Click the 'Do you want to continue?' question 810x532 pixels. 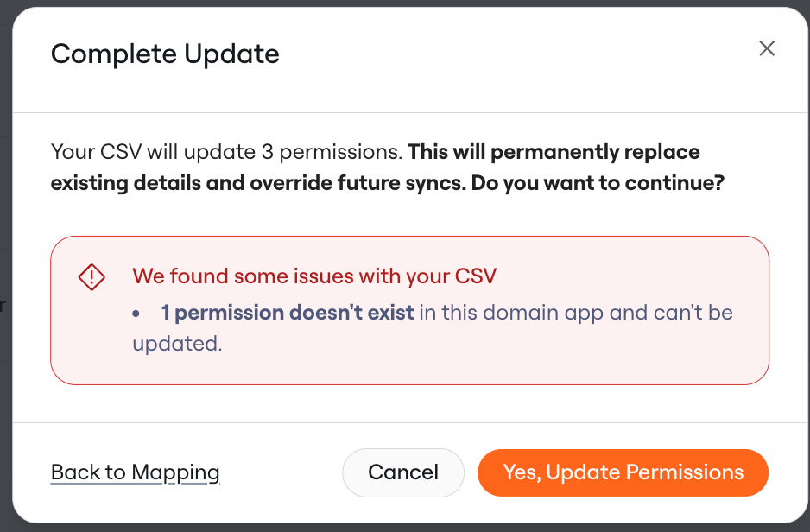coord(598,183)
